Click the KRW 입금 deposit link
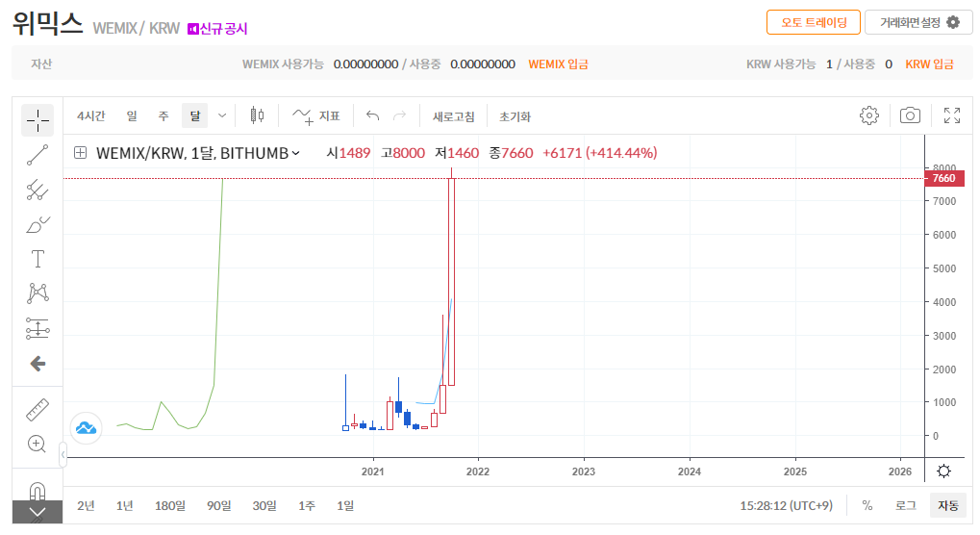The image size is (980, 535). click(x=929, y=64)
